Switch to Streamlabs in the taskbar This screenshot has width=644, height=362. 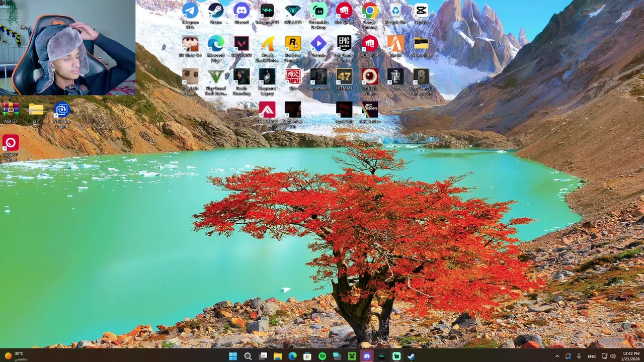[x=396, y=356]
